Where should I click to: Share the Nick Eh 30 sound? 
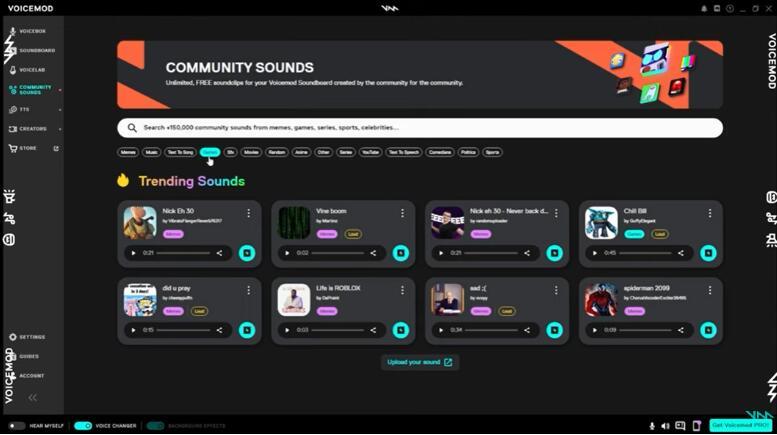pos(219,253)
